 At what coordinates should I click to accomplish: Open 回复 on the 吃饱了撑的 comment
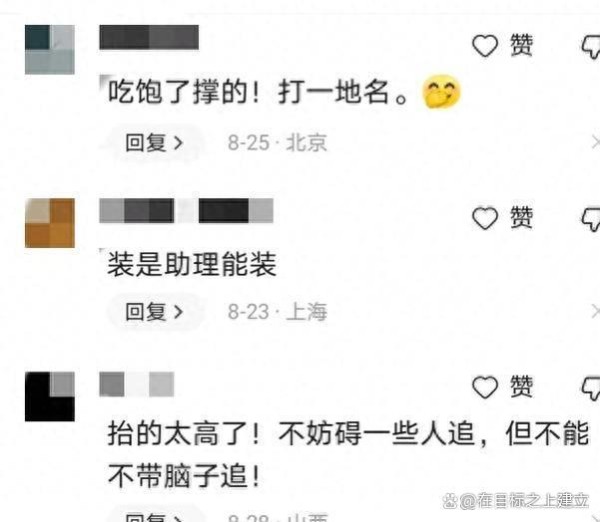coord(155,143)
